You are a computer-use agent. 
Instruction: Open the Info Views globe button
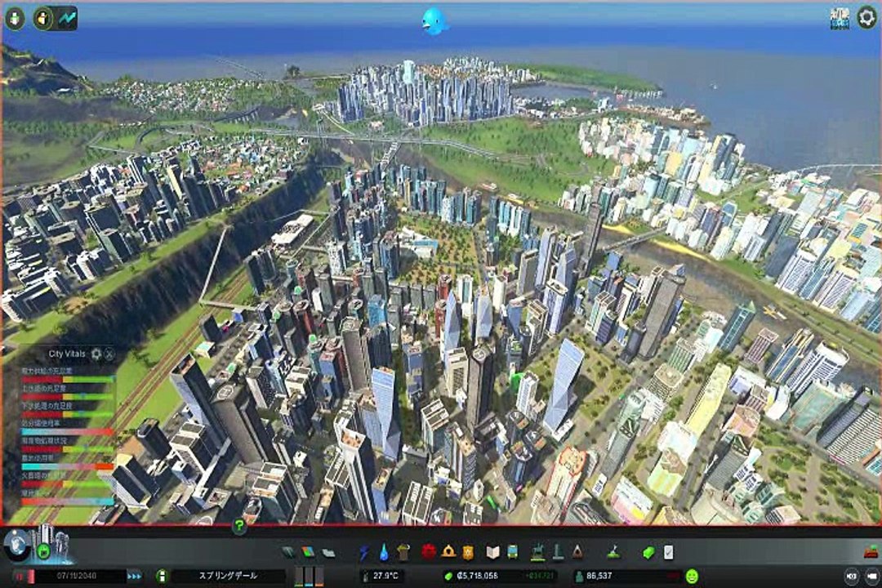(x=17, y=545)
